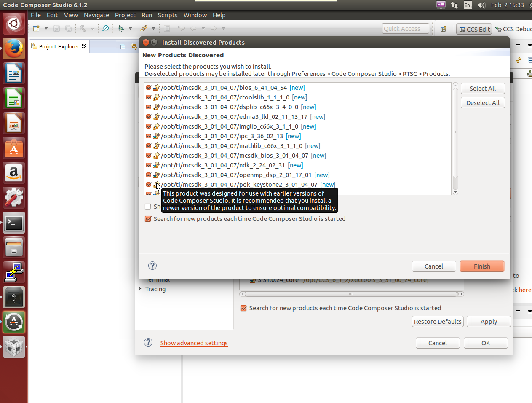Open the Window menu
Image resolution: width=532 pixels, height=403 pixels.
[195, 15]
